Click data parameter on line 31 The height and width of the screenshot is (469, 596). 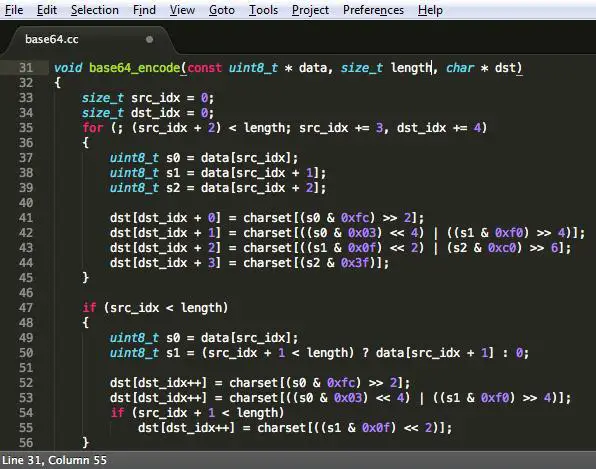coord(312,68)
